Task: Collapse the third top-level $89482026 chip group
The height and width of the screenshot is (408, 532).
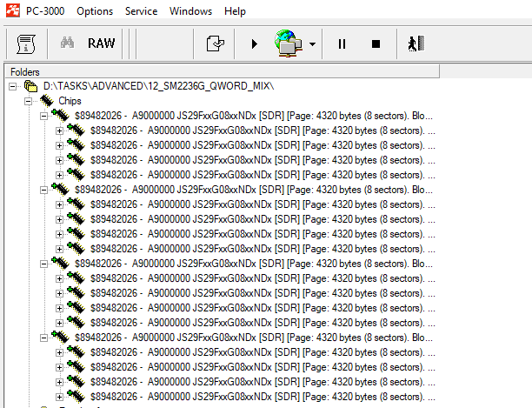Action: pos(43,264)
